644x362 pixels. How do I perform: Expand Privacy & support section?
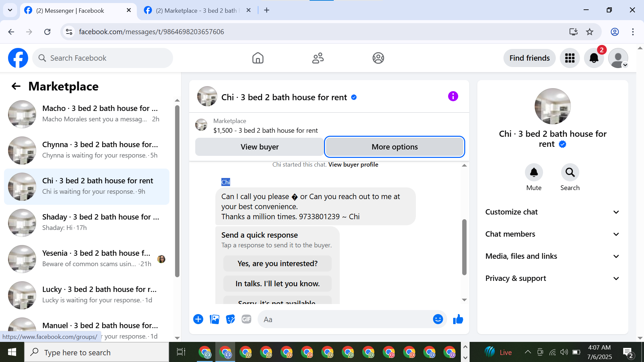pos(552,278)
